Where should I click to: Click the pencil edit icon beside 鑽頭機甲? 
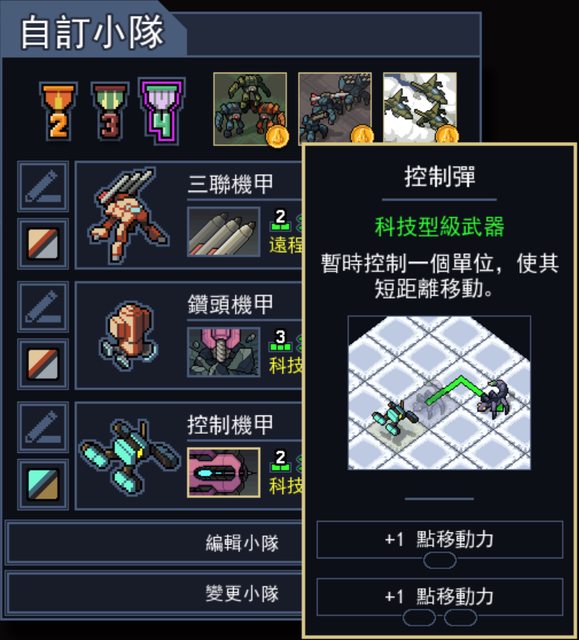coord(43,307)
